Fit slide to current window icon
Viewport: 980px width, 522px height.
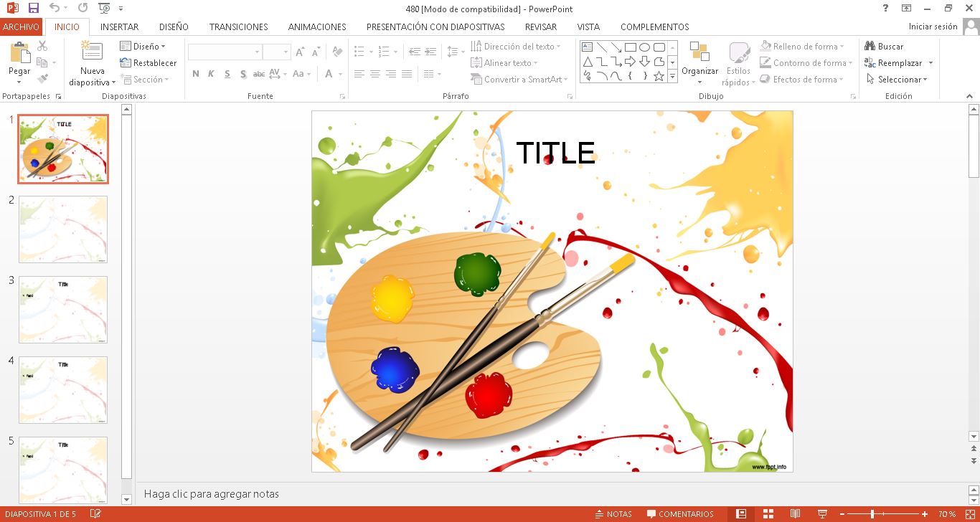(x=970, y=514)
